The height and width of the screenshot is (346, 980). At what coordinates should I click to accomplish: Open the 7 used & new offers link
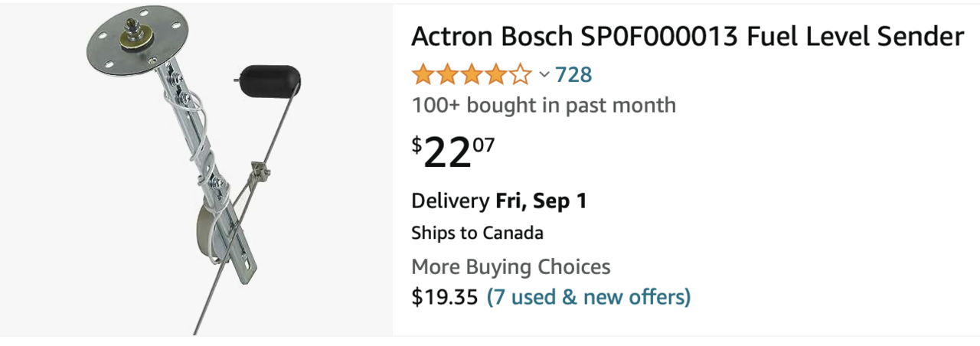[589, 296]
